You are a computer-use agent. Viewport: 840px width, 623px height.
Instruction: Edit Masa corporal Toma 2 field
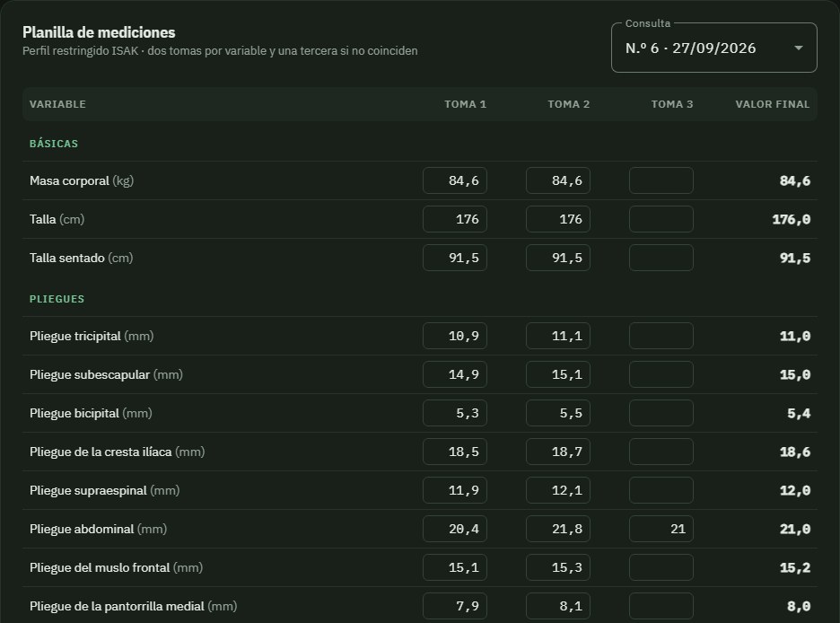pos(558,180)
